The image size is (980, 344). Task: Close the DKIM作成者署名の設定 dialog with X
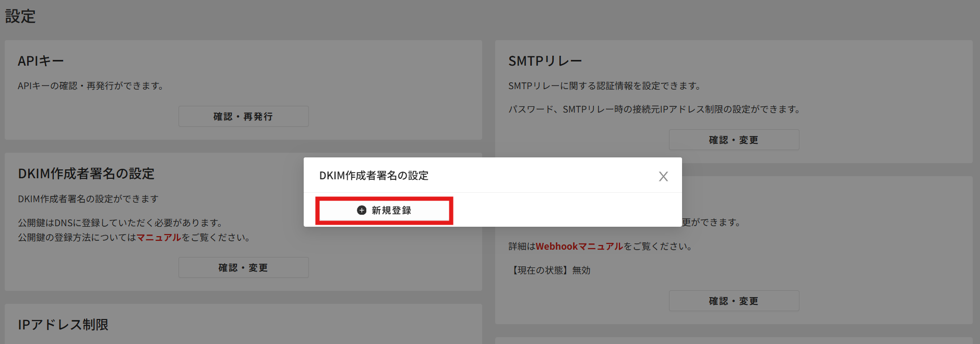[663, 177]
